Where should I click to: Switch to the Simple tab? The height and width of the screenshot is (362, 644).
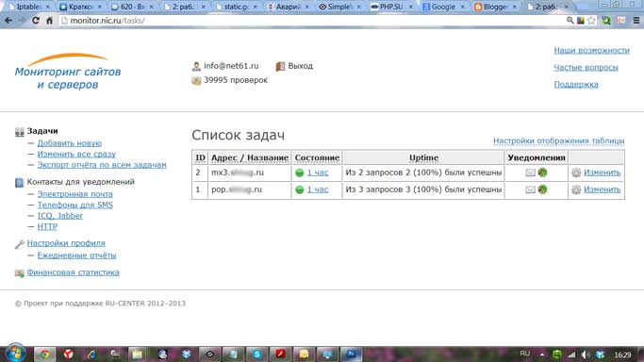click(339, 7)
